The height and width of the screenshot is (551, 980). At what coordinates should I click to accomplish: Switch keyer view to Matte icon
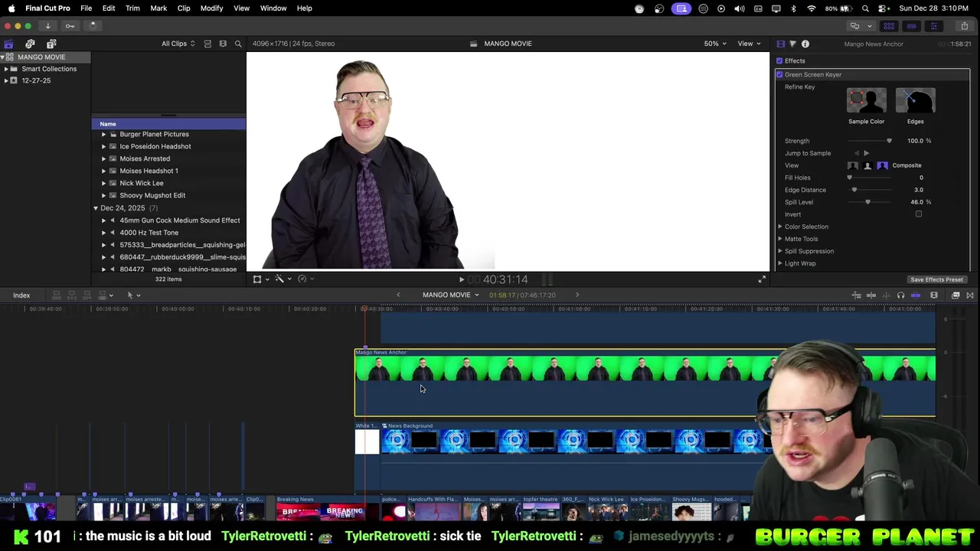tap(867, 165)
